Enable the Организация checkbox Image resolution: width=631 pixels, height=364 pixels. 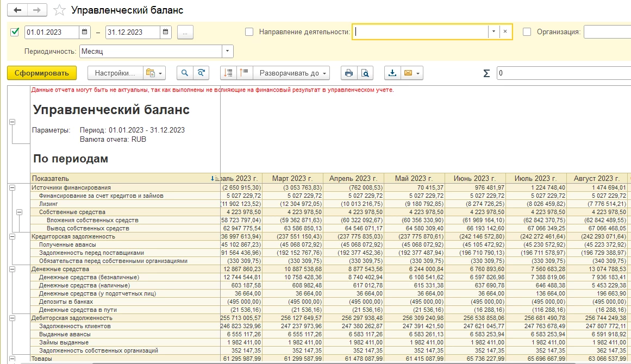click(527, 32)
